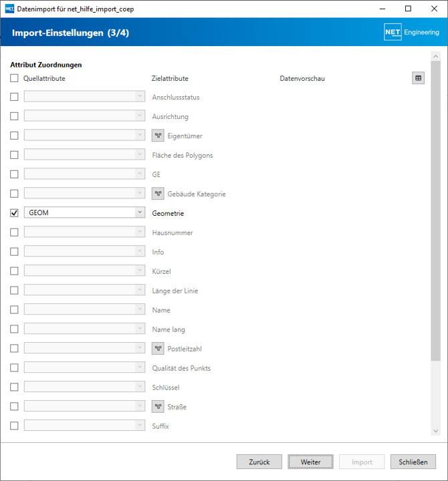Click the app icon in the title bar
This screenshot has height=481, width=448.
point(9,9)
